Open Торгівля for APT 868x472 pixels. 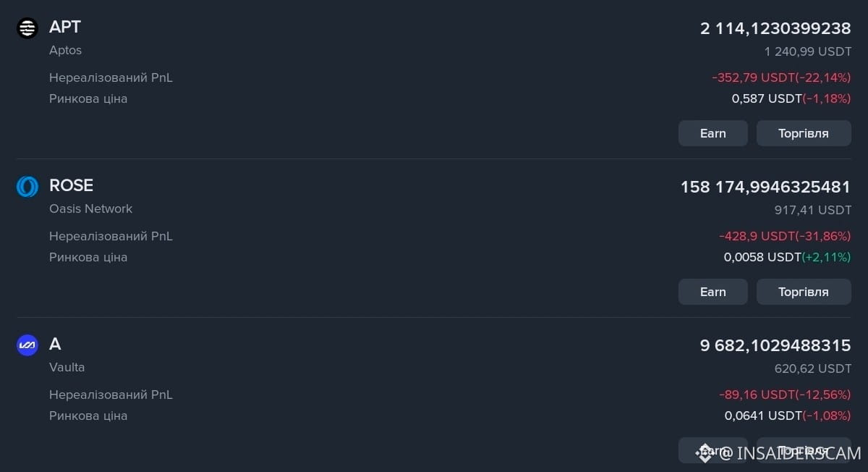pyautogui.click(x=804, y=133)
